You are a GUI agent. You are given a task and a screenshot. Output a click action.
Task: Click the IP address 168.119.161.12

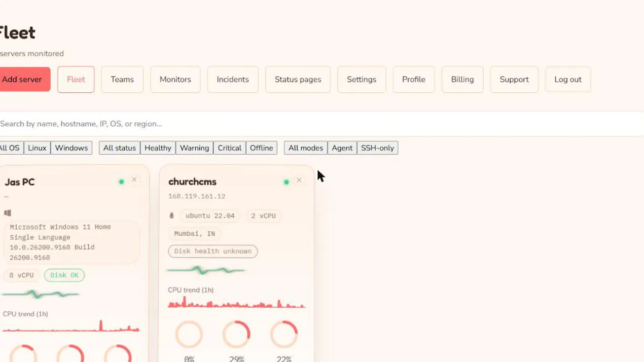(x=197, y=196)
